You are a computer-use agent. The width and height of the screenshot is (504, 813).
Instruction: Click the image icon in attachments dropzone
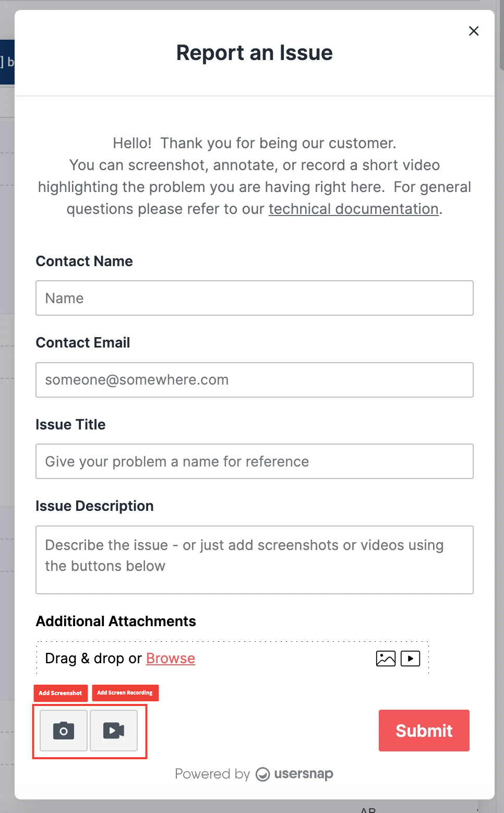[386, 659]
